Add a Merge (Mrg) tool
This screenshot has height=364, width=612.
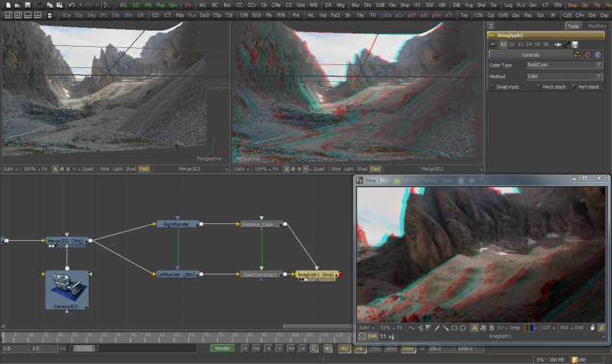point(340,5)
